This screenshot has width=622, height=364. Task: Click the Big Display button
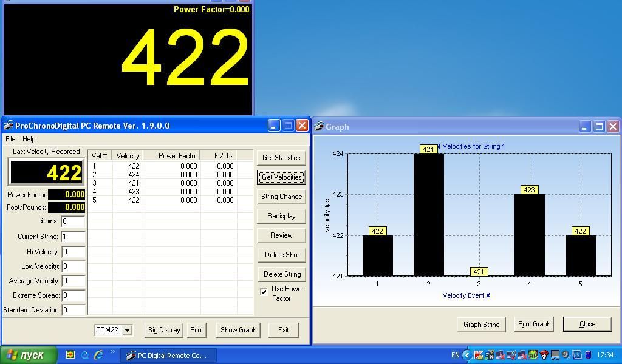[x=164, y=330]
